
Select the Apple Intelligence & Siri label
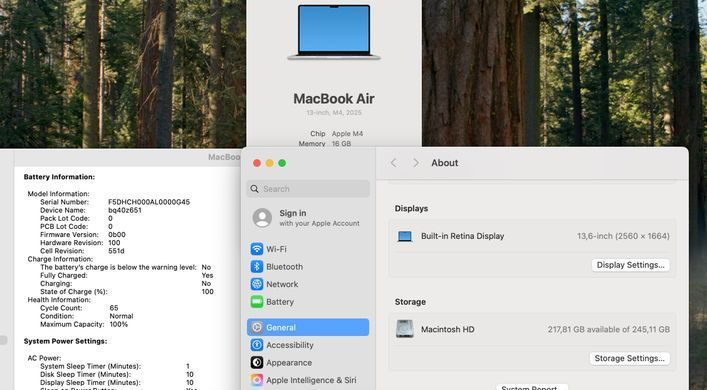click(311, 381)
